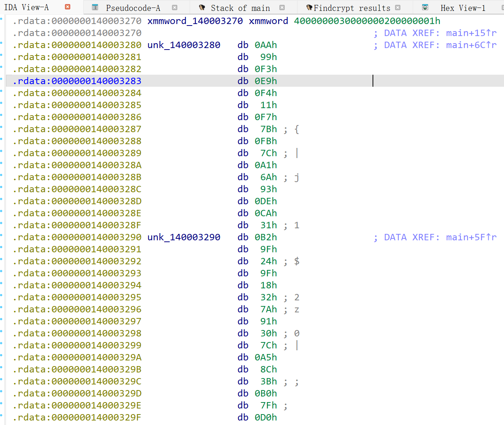This screenshot has height=425, width=504.
Task: Click the Hex View-1 tab icon
Action: 425,8
